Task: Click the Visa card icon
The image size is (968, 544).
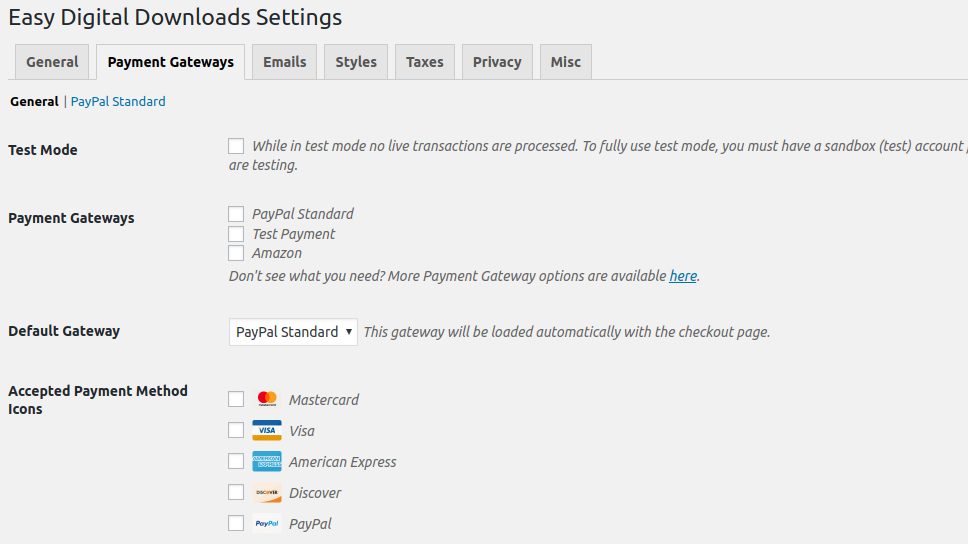Action: pyautogui.click(x=267, y=430)
